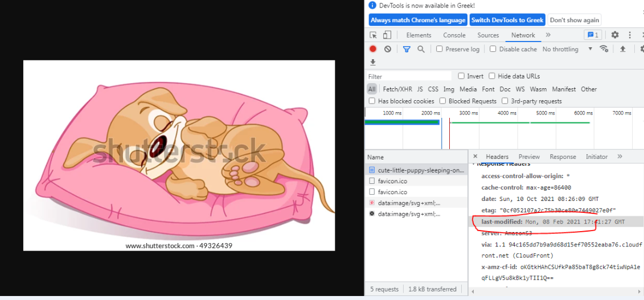This screenshot has width=644, height=300.
Task: Select the first data:image/svg+xml request icon
Action: point(372,203)
